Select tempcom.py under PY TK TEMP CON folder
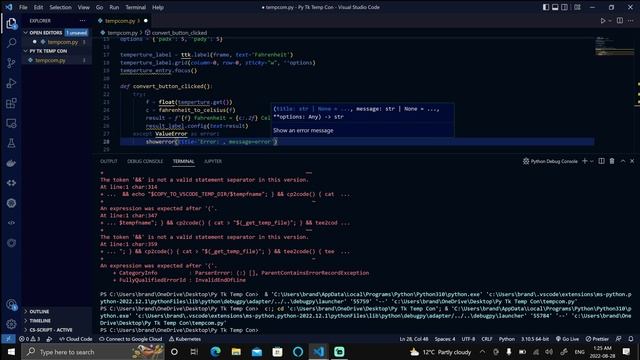Image resolution: width=640 pixels, height=360 pixels. pos(50,60)
